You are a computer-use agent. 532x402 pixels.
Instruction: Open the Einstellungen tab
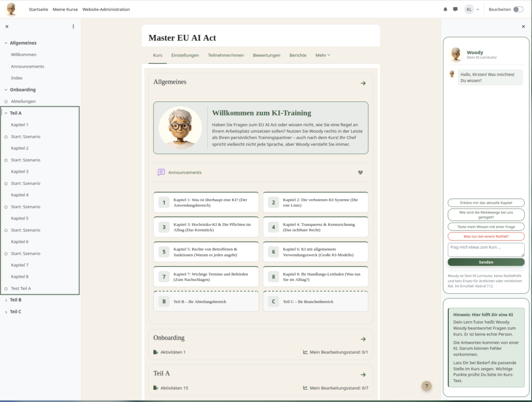point(185,55)
